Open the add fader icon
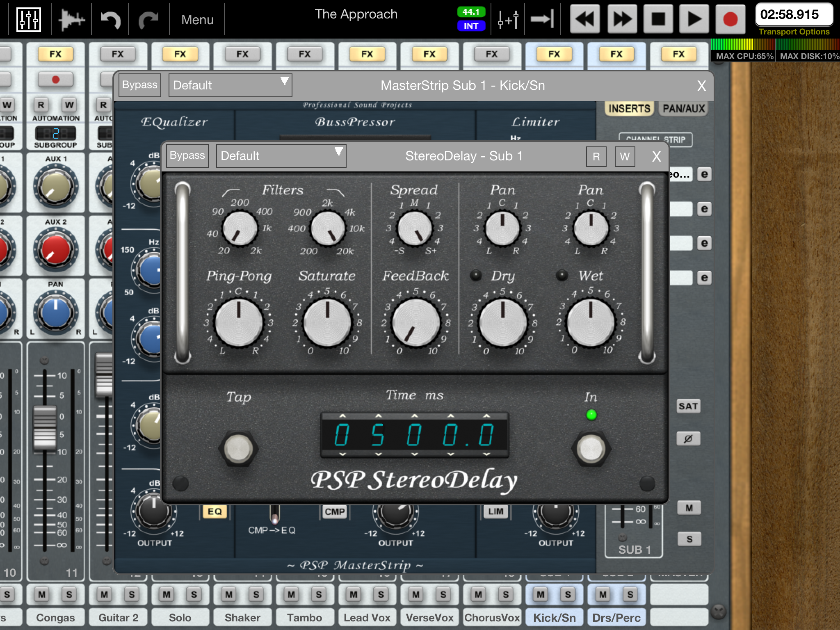The height and width of the screenshot is (630, 840). coord(508,19)
